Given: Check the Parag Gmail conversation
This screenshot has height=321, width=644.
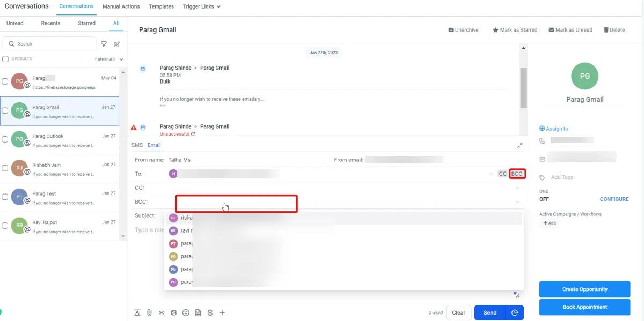Looking at the screenshot, I should pyautogui.click(x=5, y=110).
